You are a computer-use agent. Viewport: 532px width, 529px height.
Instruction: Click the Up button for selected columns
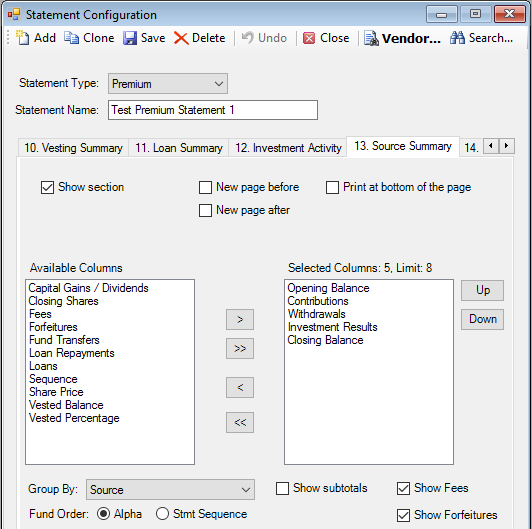tap(482, 290)
